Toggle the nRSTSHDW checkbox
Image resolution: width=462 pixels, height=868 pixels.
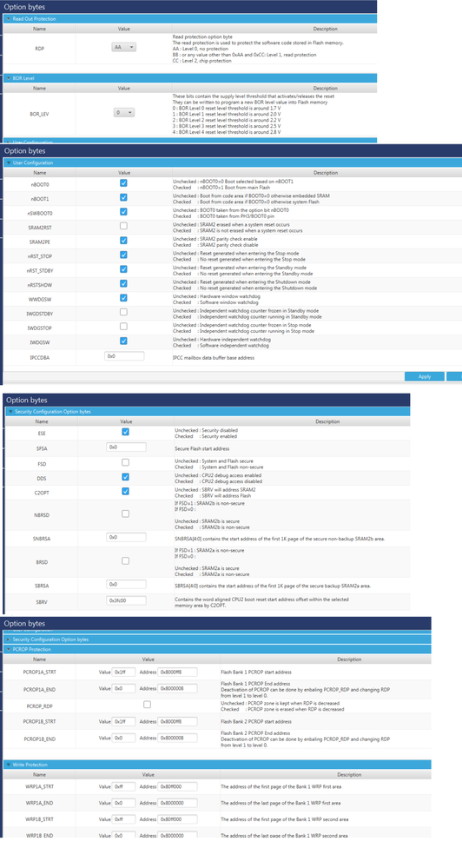coord(123,283)
